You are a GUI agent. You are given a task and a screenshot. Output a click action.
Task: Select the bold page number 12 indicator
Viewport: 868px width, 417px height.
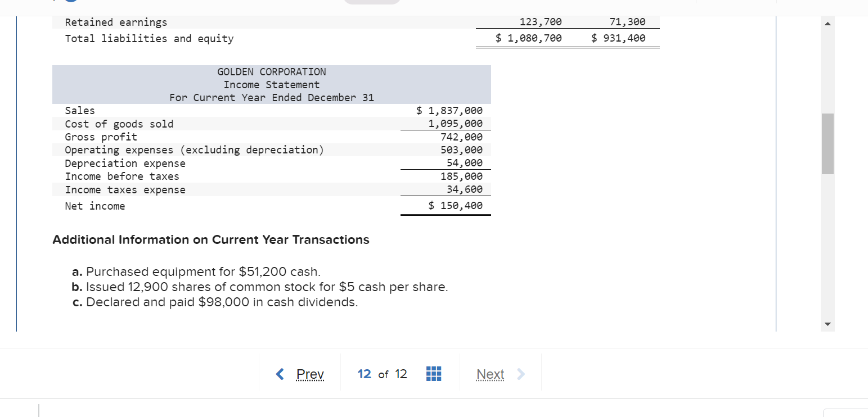364,374
